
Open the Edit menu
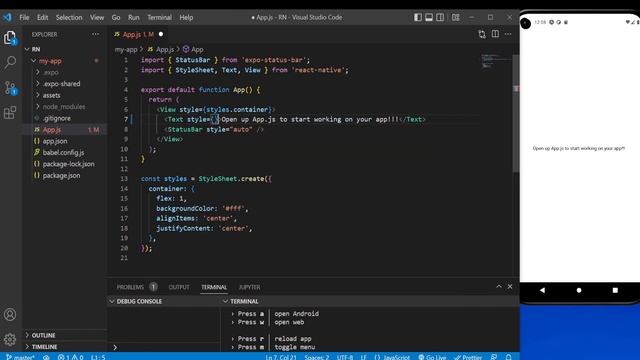coord(42,18)
